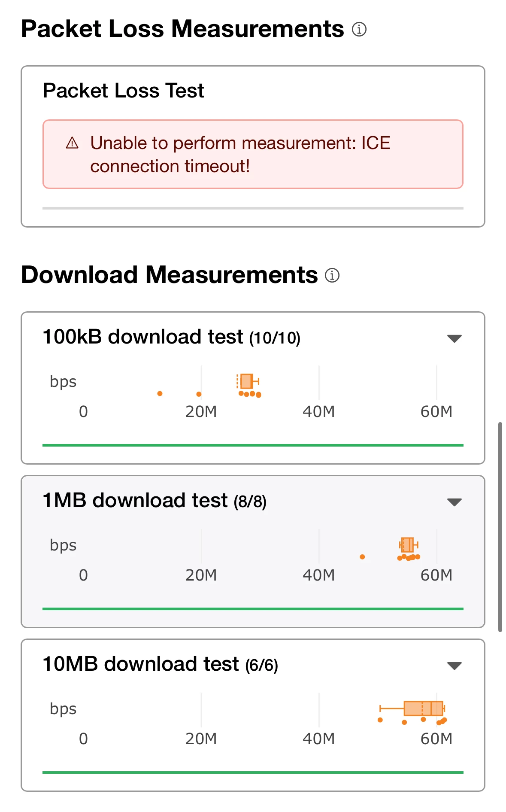Click the box plot in the 100kB chart

[x=246, y=381]
